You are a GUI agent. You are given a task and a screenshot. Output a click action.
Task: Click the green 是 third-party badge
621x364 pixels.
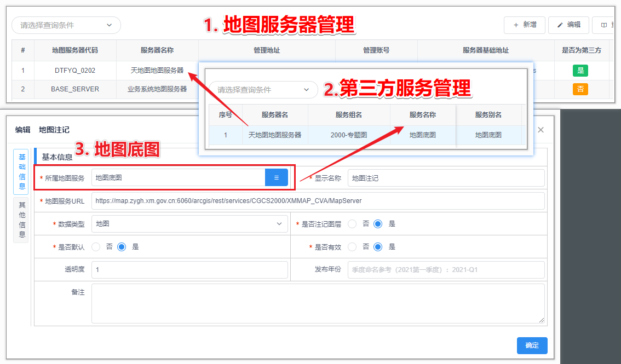[580, 70]
